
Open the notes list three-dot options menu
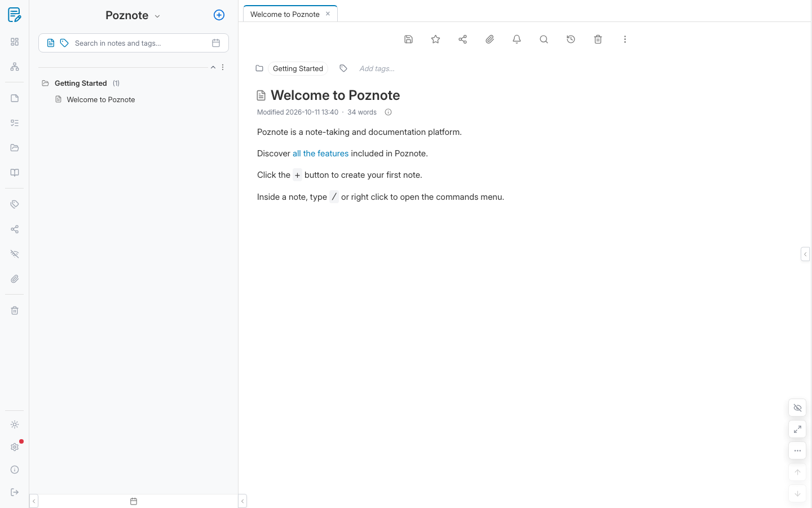click(223, 67)
